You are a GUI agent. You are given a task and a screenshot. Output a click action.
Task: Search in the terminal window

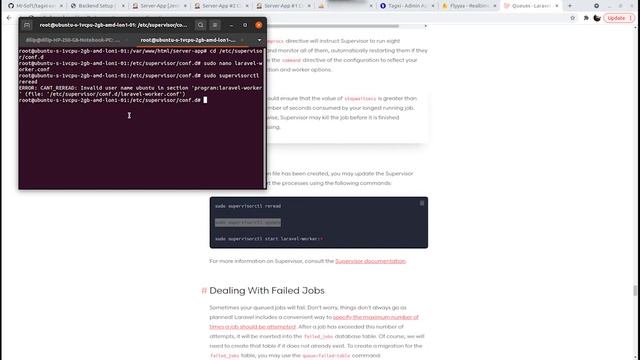pyautogui.click(x=200, y=25)
